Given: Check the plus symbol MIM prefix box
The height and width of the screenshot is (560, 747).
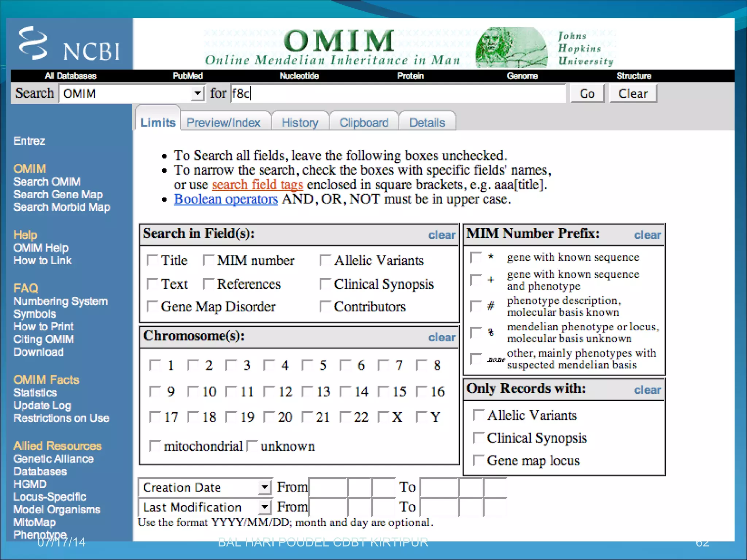Looking at the screenshot, I should (x=476, y=280).
